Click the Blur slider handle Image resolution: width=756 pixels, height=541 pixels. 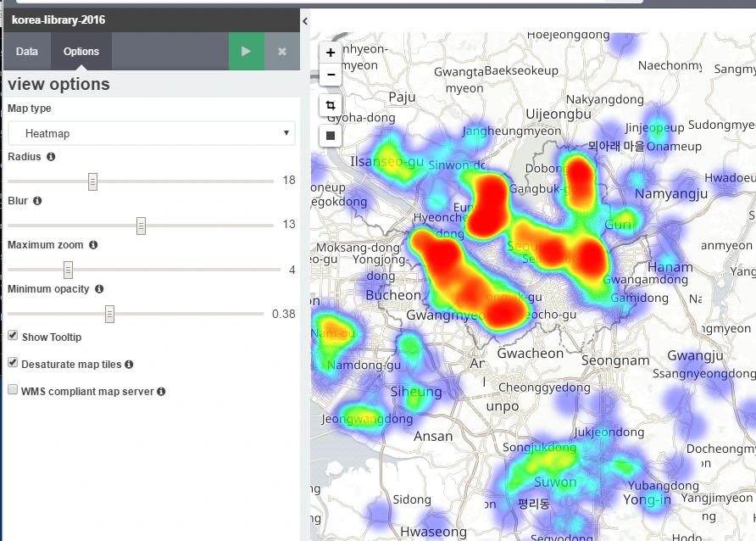click(141, 226)
